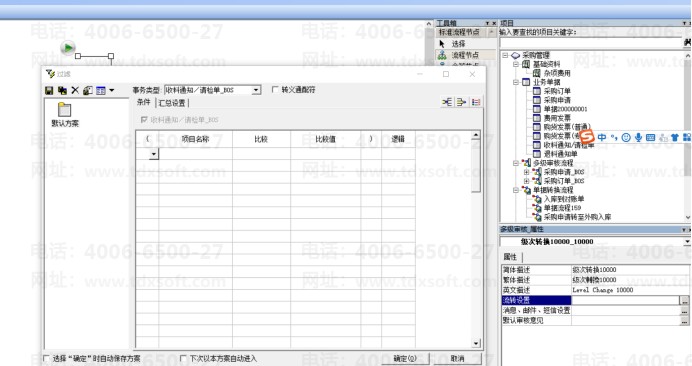Open the emoji smiley on input toolbar
This screenshot has height=366, width=692.
point(626,138)
